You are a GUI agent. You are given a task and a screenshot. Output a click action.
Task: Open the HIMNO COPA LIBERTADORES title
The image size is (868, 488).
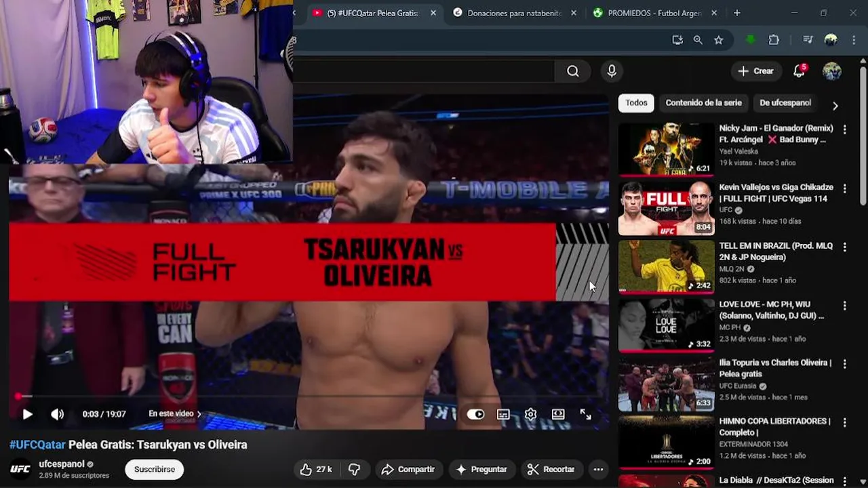(x=774, y=426)
